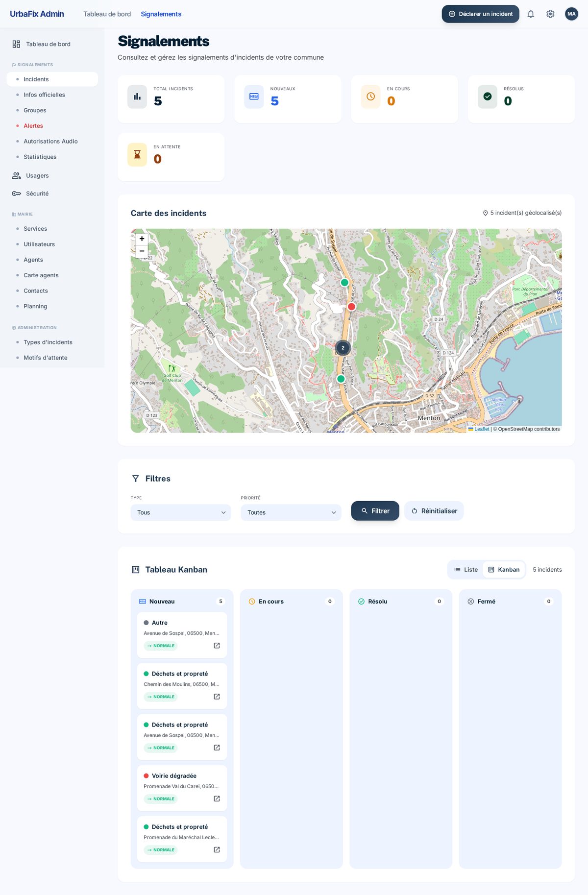Zoom out on the incidents map

[142, 251]
